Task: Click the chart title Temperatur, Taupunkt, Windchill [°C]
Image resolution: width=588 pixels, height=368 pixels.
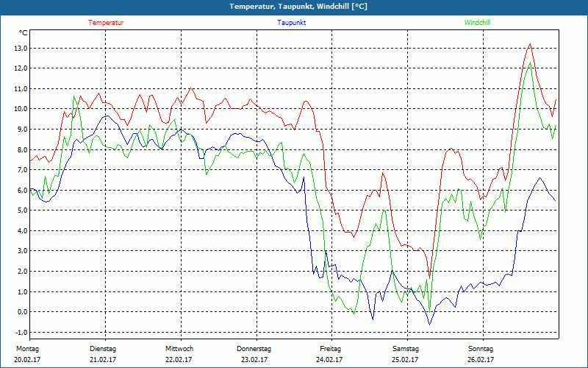Action: click(298, 7)
